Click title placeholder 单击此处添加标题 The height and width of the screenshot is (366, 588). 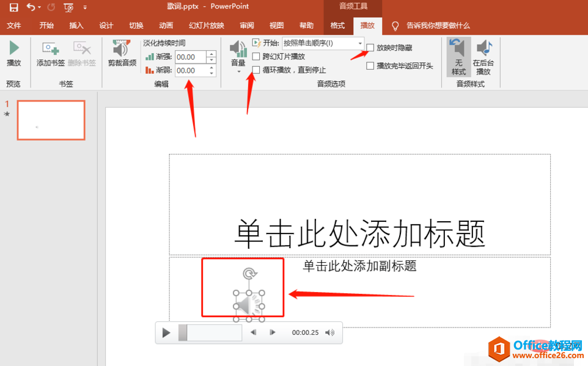(x=359, y=234)
